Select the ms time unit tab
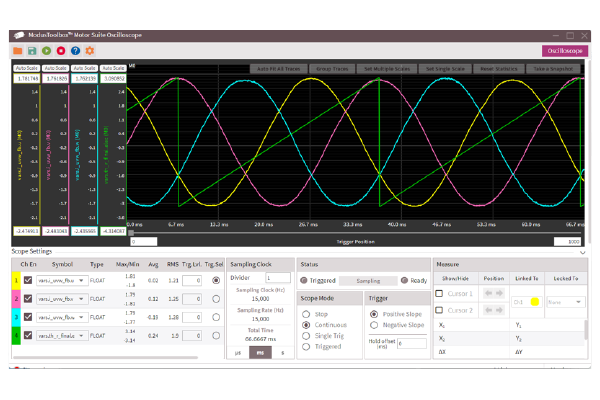Image resolution: width=600 pixels, height=400 pixels. pos(260,352)
